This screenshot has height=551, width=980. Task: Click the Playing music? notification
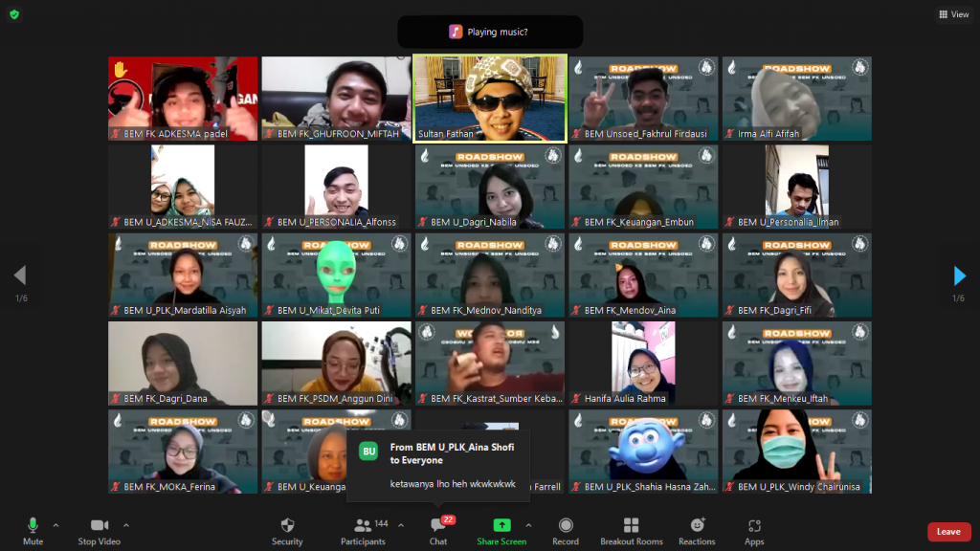click(489, 32)
